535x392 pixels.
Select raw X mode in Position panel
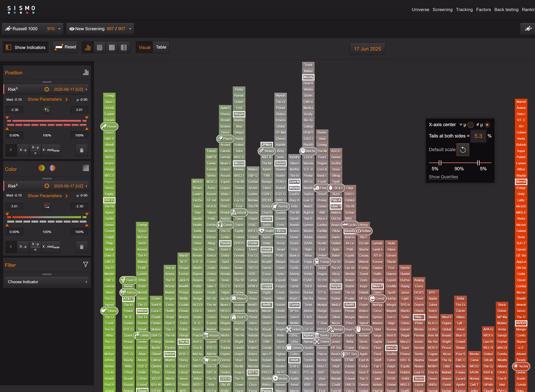point(11,150)
